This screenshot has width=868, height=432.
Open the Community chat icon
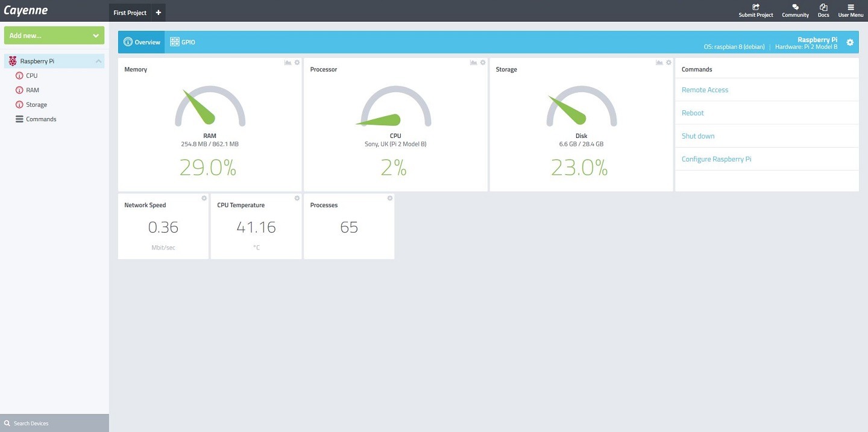point(796,7)
